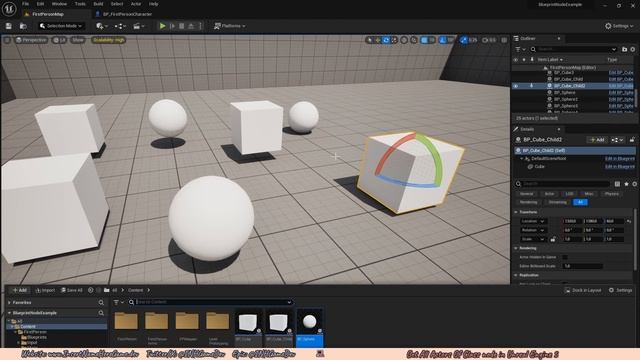
Task: Click the Details property matrix grid icon
Action: pyautogui.click(x=617, y=184)
